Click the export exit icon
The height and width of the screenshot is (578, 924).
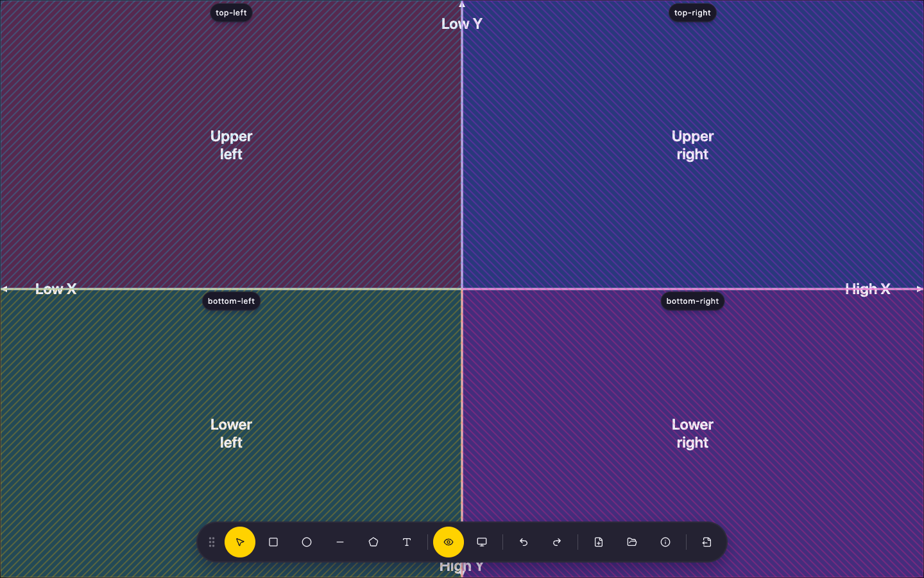coord(707,542)
